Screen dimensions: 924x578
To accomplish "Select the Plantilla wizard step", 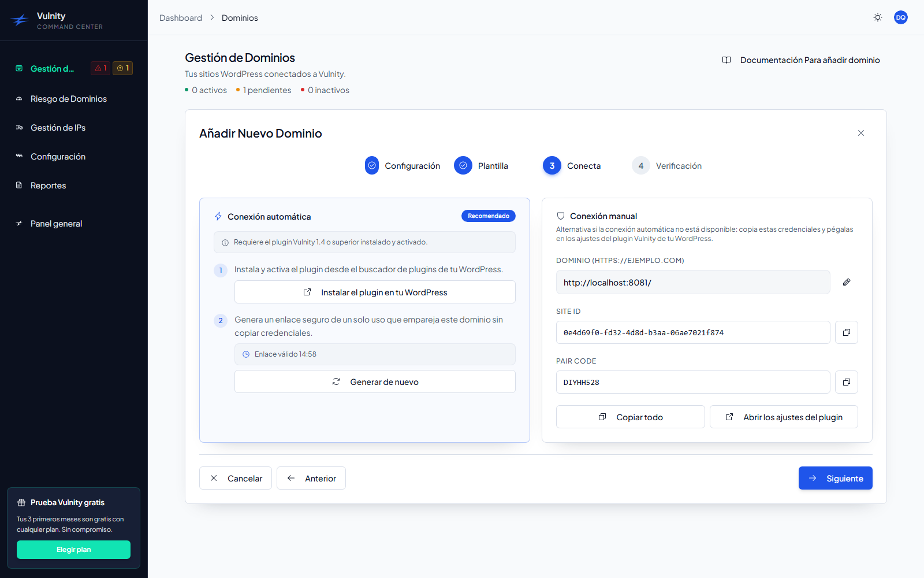I will [481, 166].
